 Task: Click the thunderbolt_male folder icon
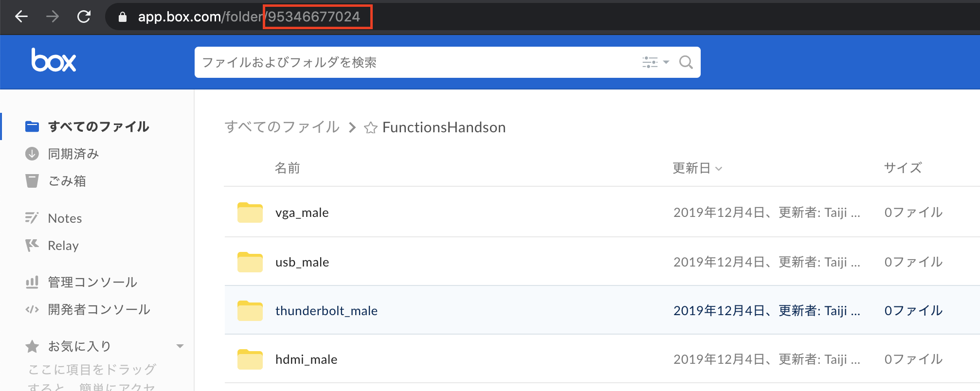[x=250, y=311]
